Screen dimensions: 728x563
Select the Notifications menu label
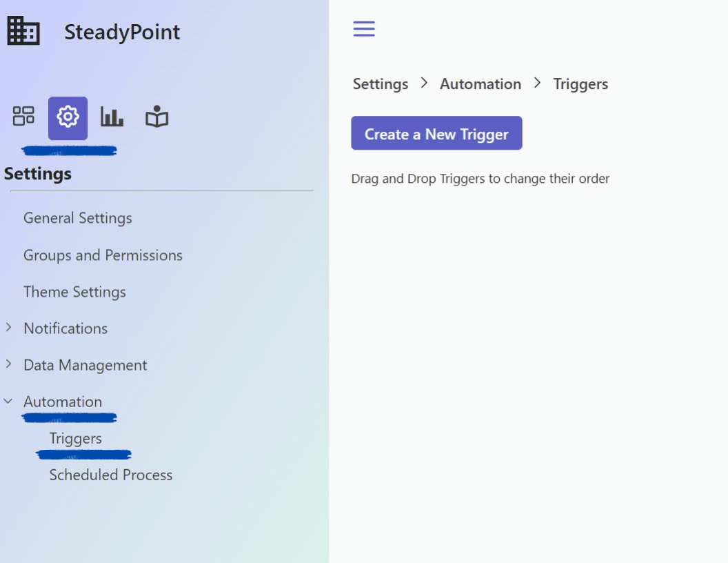tap(65, 328)
